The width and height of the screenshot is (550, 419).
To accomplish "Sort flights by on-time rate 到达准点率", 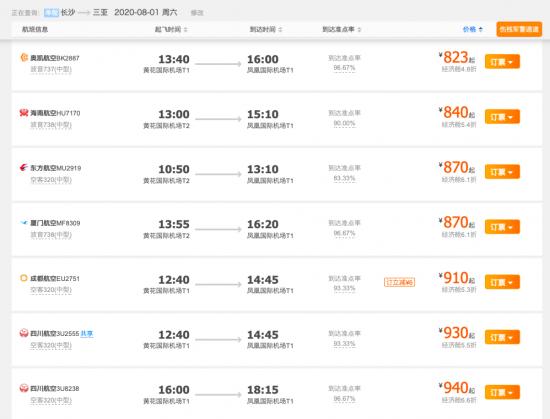I will click(342, 29).
